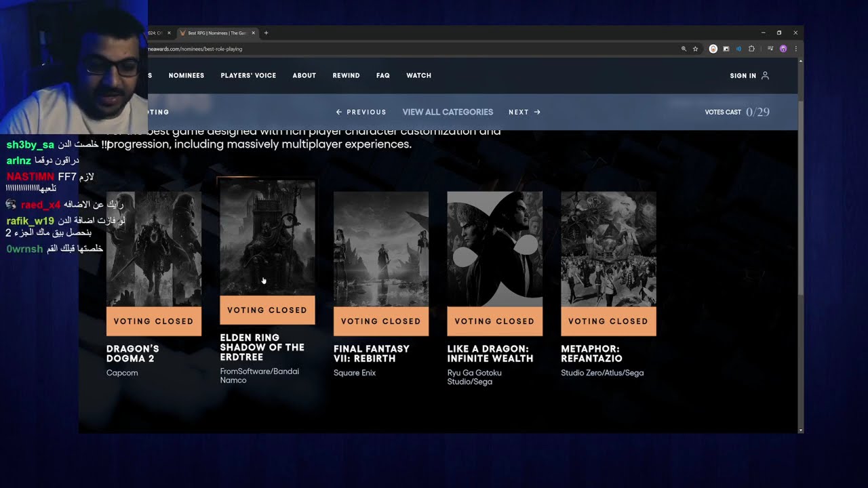Click the Elden Ring Shadow of the Erdtree title
Screen dimensions: 868x488
click(x=262, y=348)
